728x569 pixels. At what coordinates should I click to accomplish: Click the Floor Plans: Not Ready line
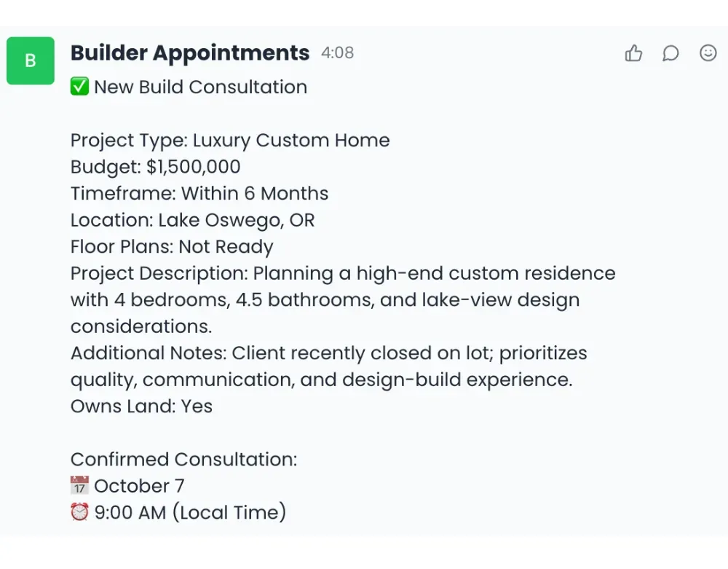pyautogui.click(x=172, y=246)
